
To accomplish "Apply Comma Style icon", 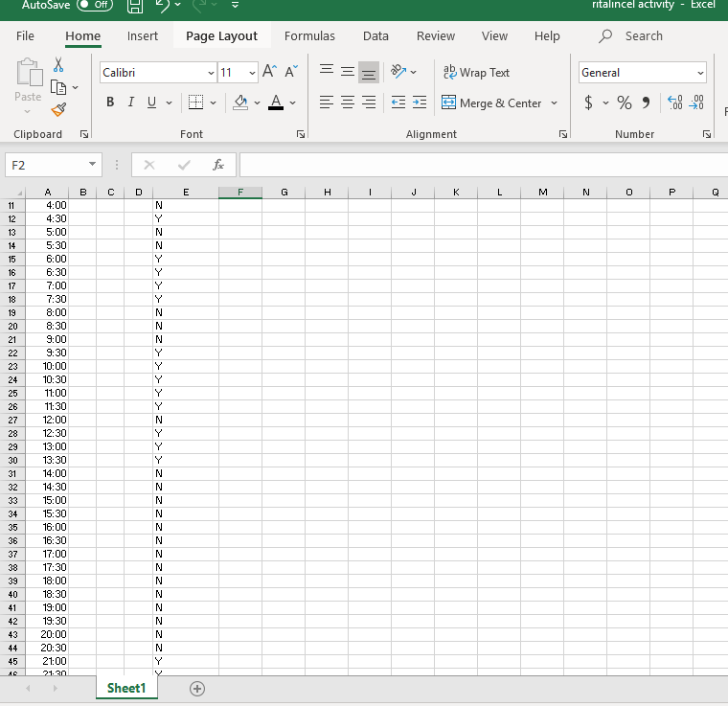I will 646,102.
